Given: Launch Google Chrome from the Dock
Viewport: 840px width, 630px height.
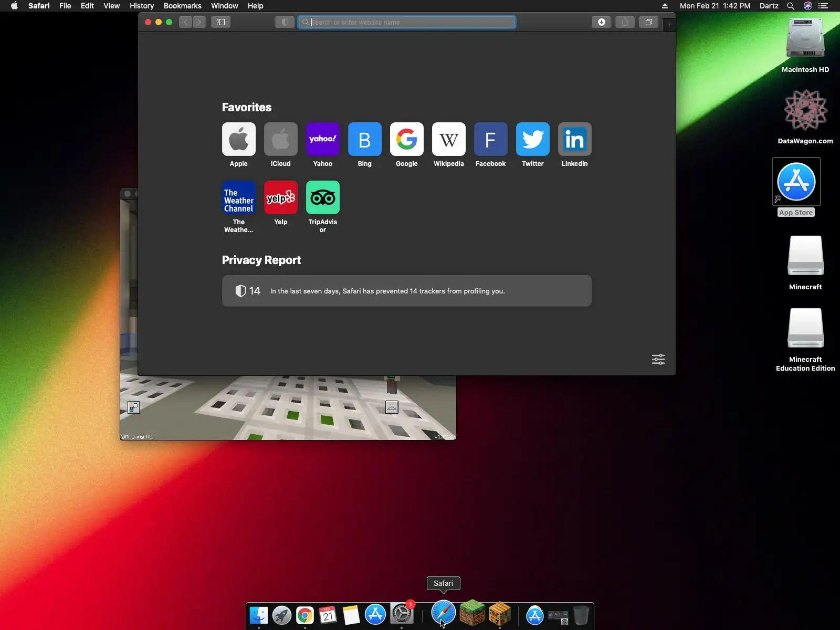Looking at the screenshot, I should click(305, 615).
